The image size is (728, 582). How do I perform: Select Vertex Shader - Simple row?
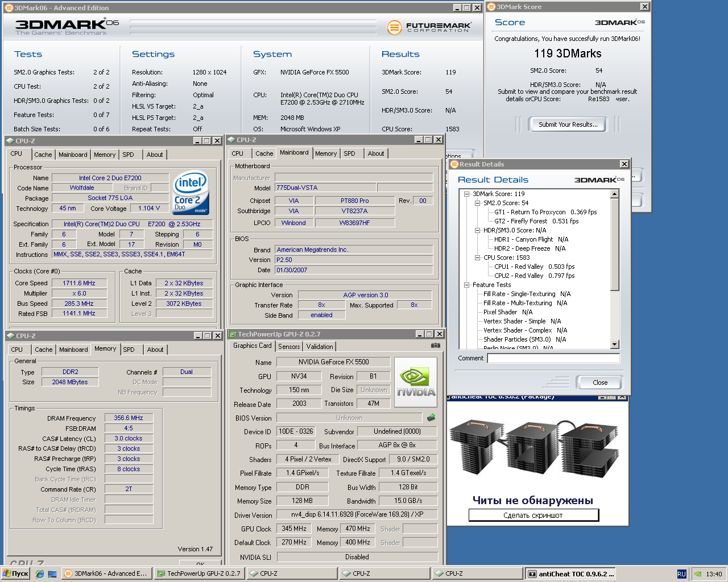[522, 321]
